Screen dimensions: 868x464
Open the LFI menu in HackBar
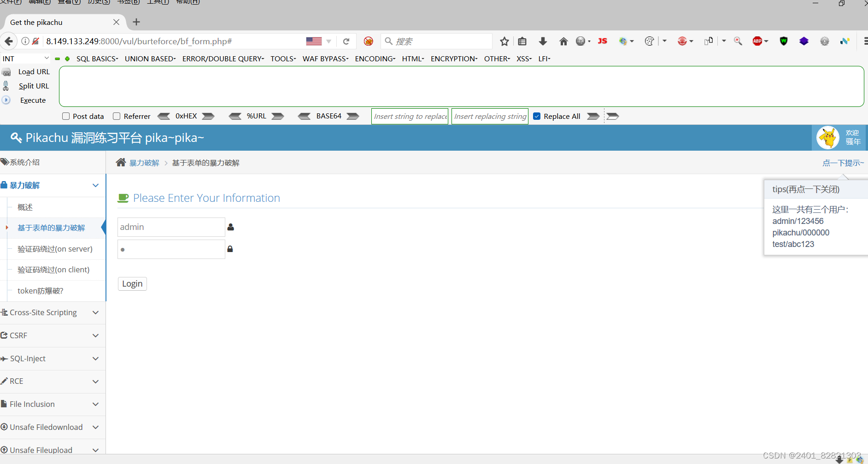pos(544,59)
